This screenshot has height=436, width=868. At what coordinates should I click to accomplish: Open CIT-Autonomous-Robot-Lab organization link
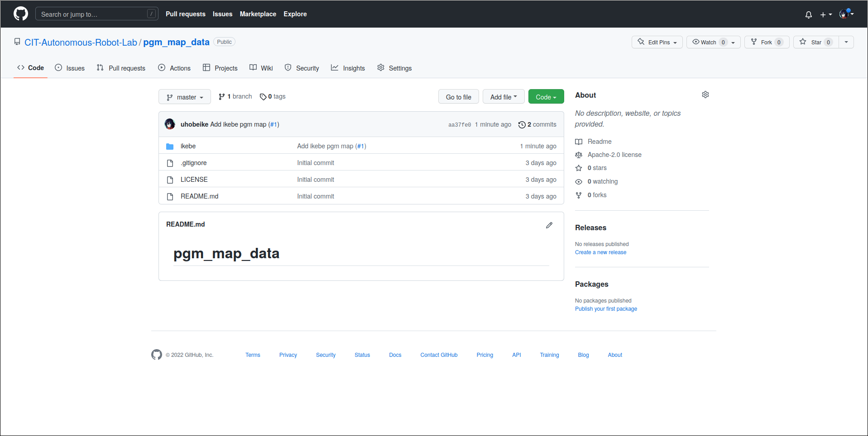(x=81, y=42)
